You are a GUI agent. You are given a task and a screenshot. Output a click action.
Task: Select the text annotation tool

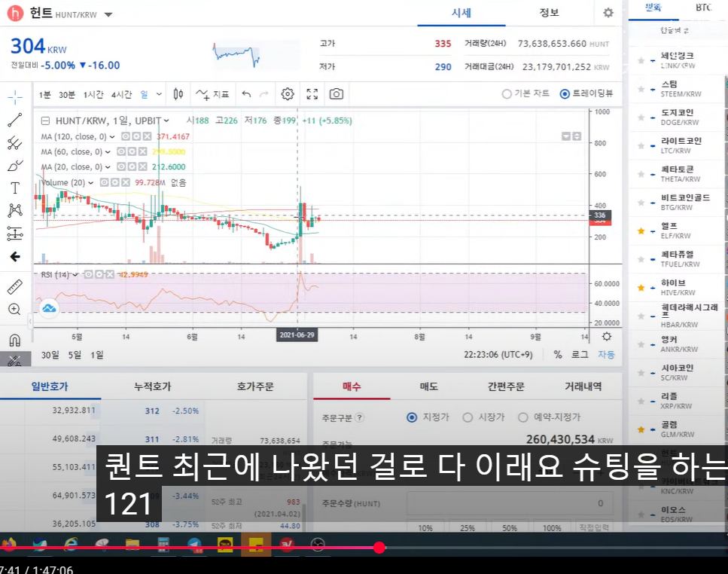pos(15,188)
